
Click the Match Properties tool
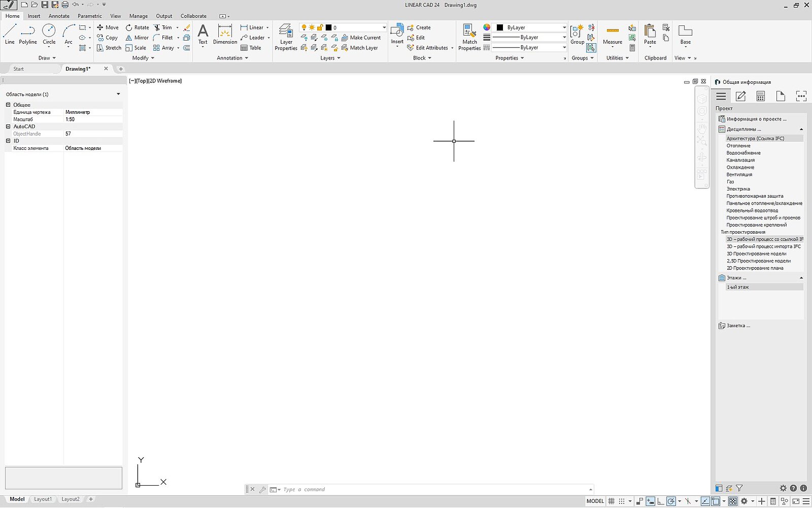click(x=469, y=37)
